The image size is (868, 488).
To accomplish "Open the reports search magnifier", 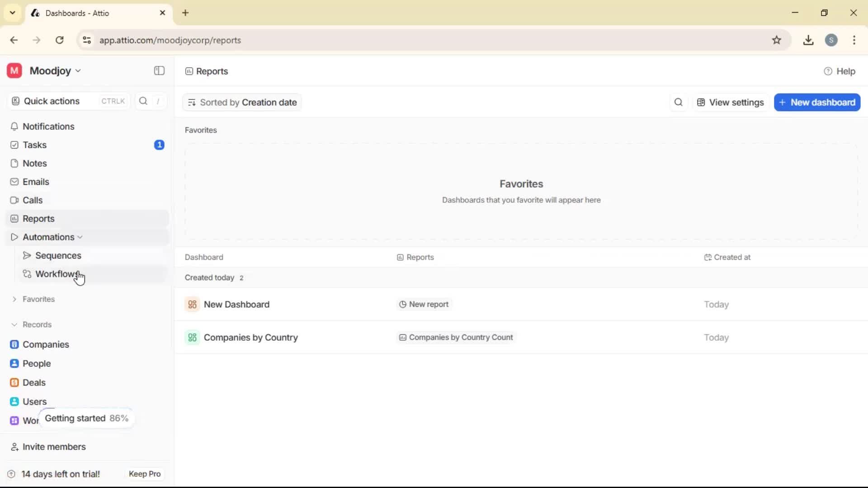I will (x=678, y=102).
